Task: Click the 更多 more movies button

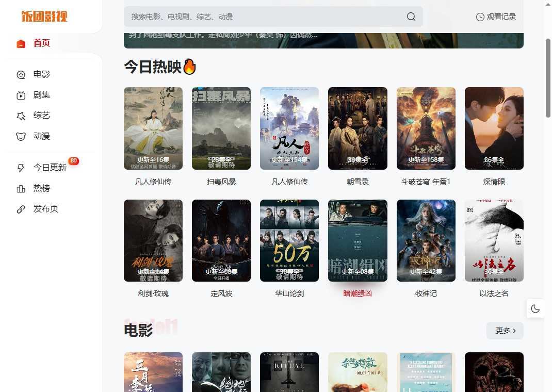Action: coord(505,331)
